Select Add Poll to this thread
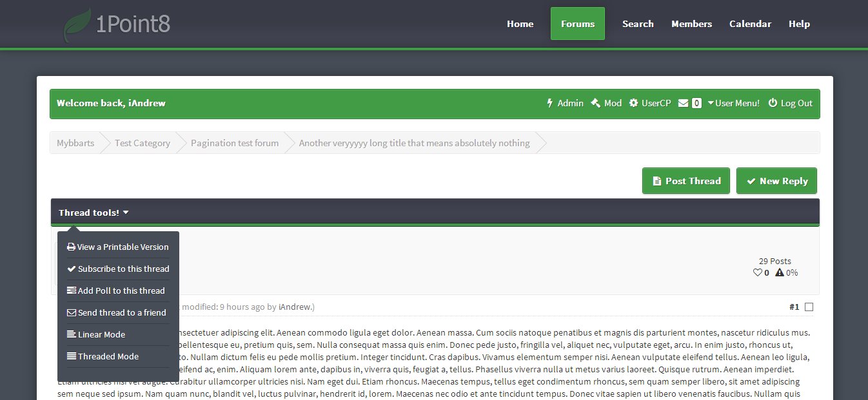The width and height of the screenshot is (868, 400). [x=116, y=290]
